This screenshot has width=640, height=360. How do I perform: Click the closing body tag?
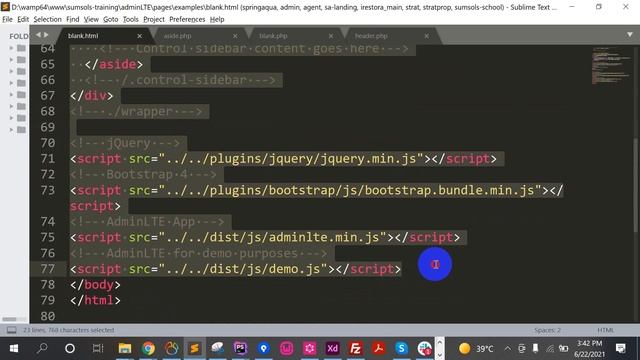pyautogui.click(x=95, y=284)
